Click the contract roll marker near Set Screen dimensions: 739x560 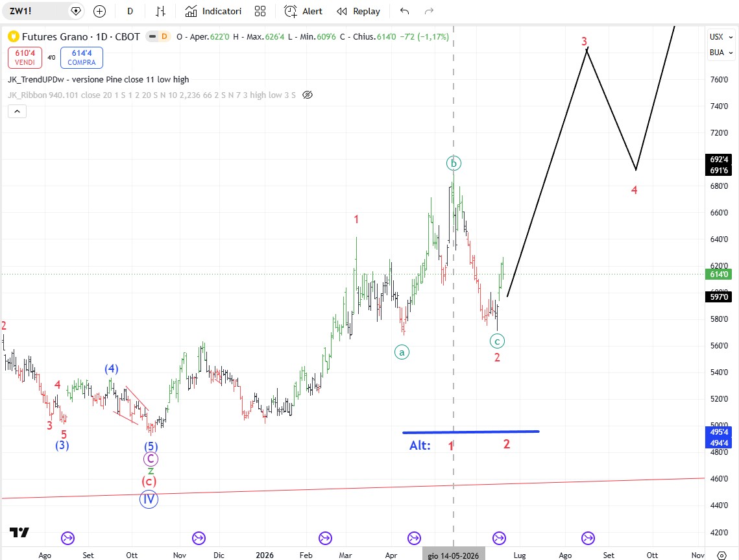coord(588,538)
